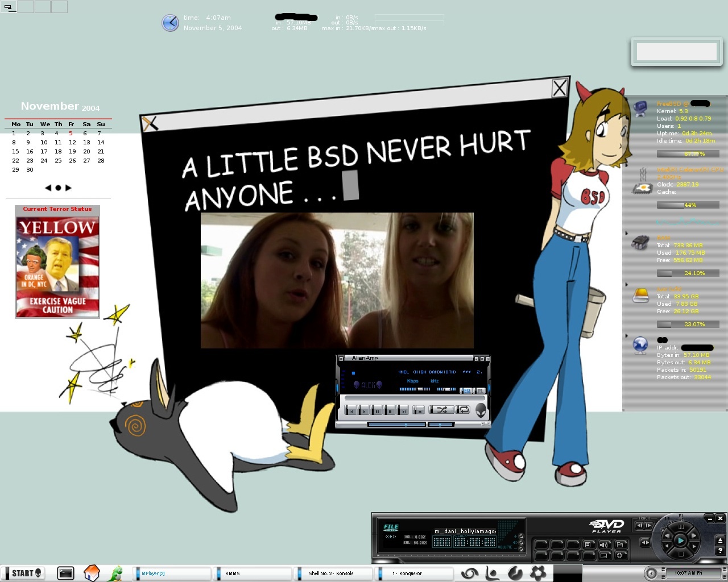Click the playlist icon button in DVD player
The height and width of the screenshot is (582, 728).
pos(588,544)
